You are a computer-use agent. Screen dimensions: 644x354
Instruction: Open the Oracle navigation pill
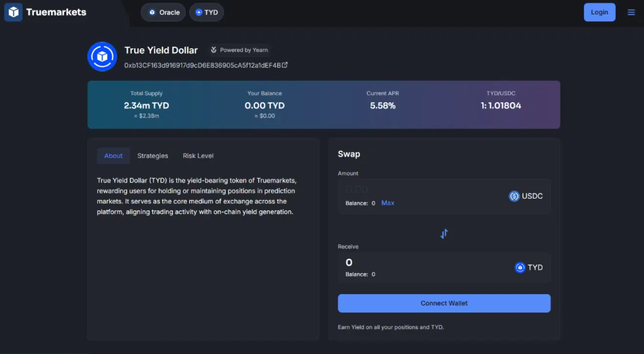[164, 12]
